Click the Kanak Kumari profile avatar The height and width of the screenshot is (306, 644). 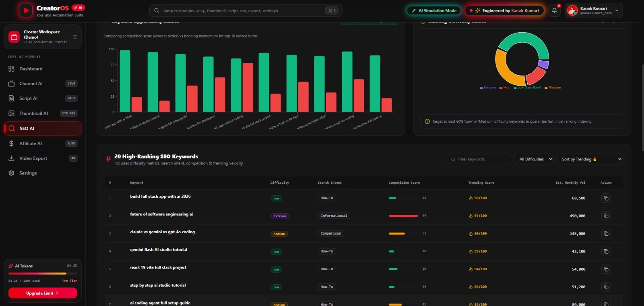(x=572, y=10)
